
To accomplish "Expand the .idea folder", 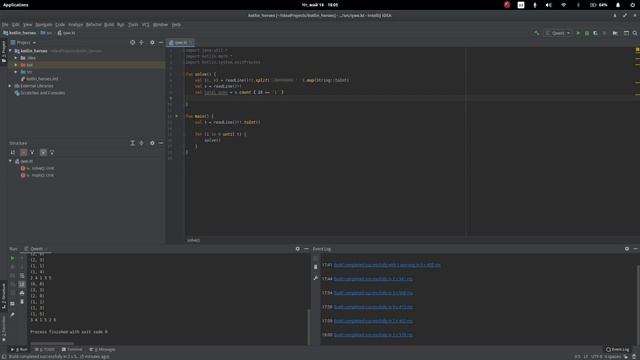I will tap(16, 58).
